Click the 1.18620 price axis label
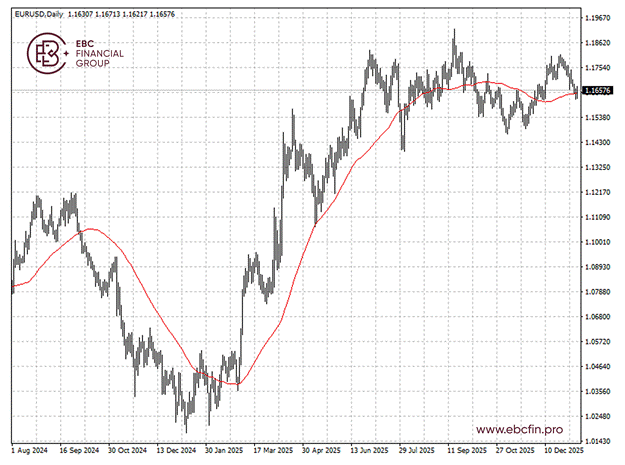Screen dimensions: 625x465 [x=598, y=43]
